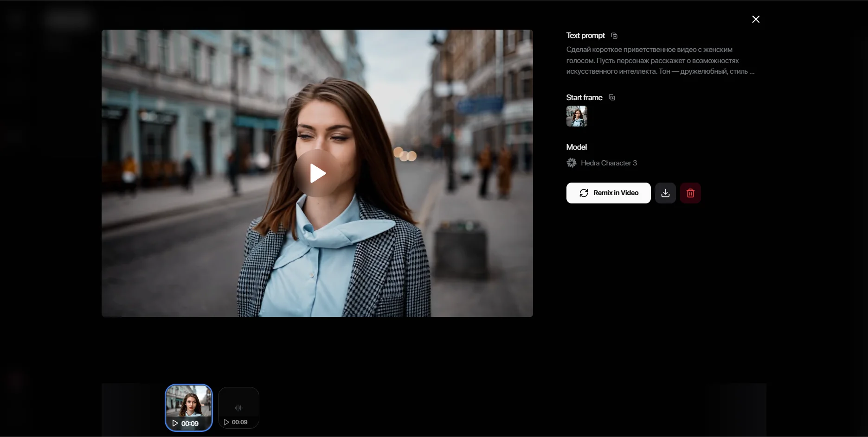Click the Model section heading
The image size is (868, 437).
576,147
